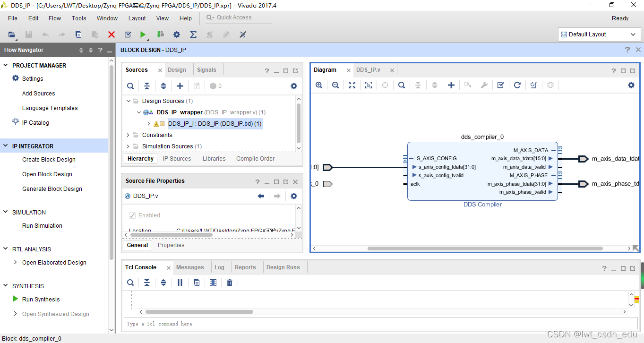The height and width of the screenshot is (343, 644).
Task: Switch to the Design Runs tab
Action: point(283,267)
